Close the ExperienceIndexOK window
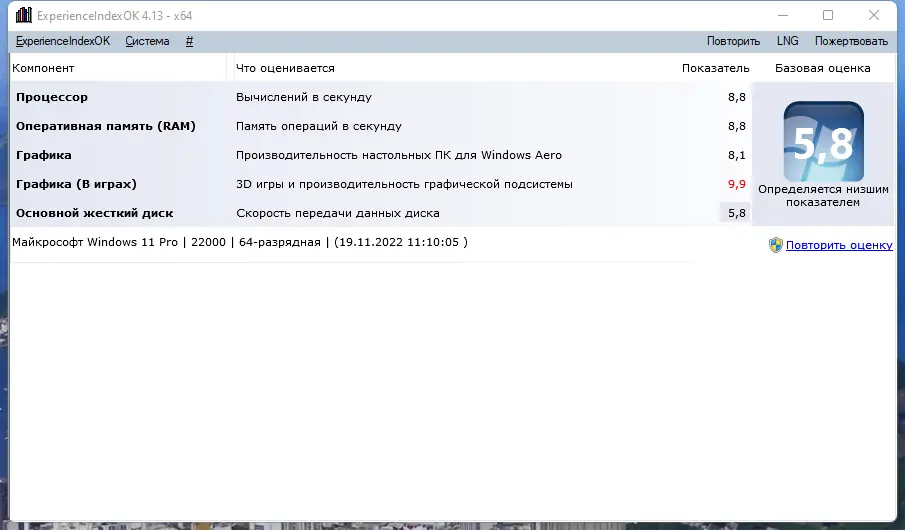Image resolution: width=905 pixels, height=530 pixels. click(874, 16)
